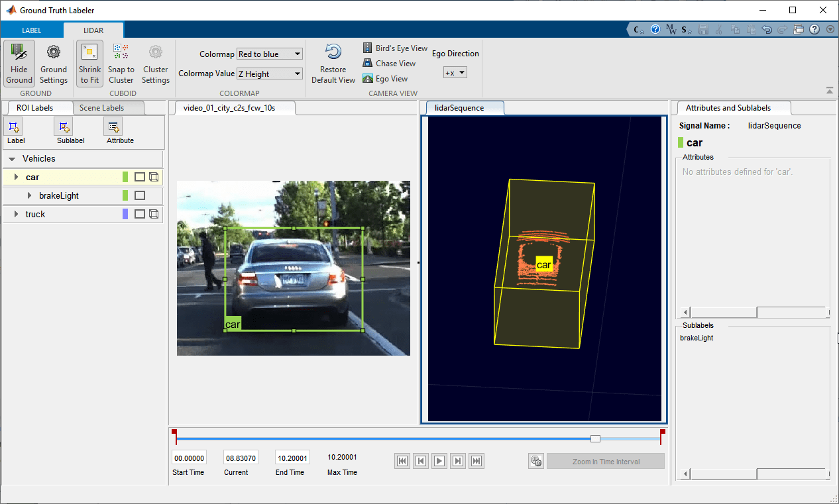Select rectangle icon in car row
This screenshot has width=839, height=504.
point(140,177)
